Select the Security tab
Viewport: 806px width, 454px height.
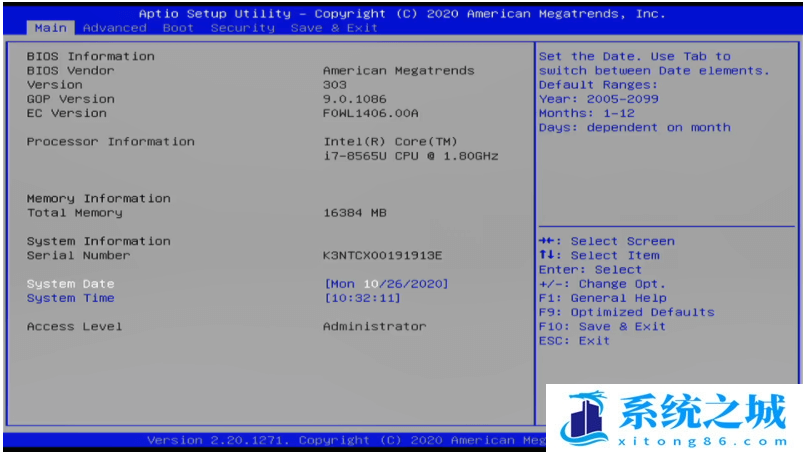(242, 28)
